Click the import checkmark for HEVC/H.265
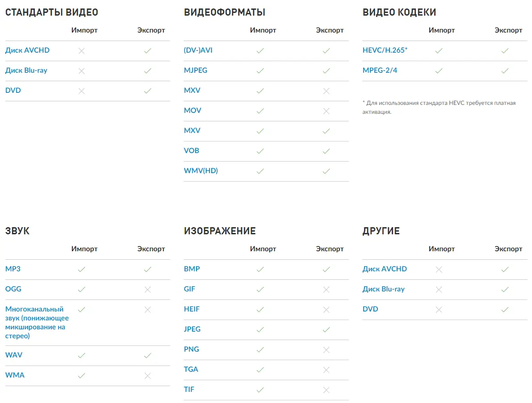 point(439,51)
